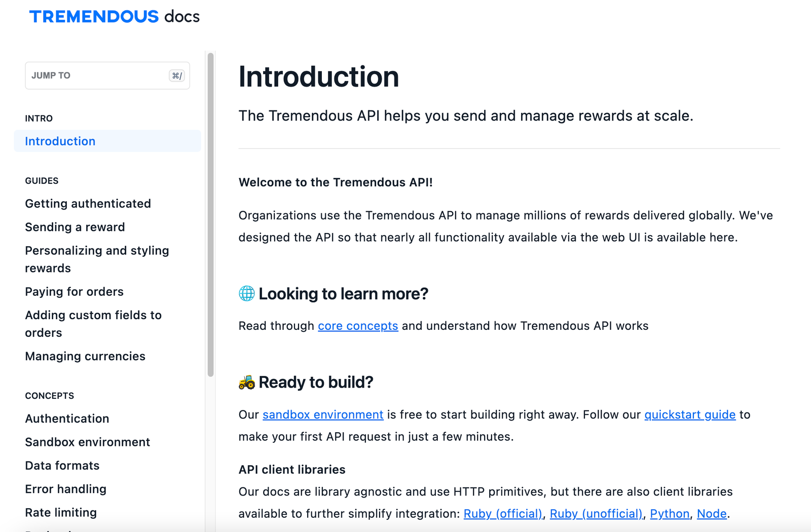Open the Python client library link
This screenshot has height=532, width=811.
(670, 514)
